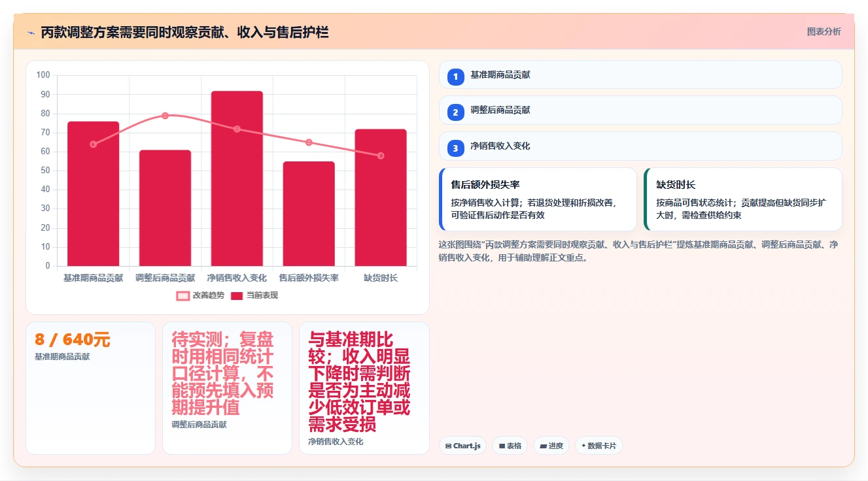Click the trend line point above 售后额外损失率
Screen dimensions: 868x481
pos(309,142)
